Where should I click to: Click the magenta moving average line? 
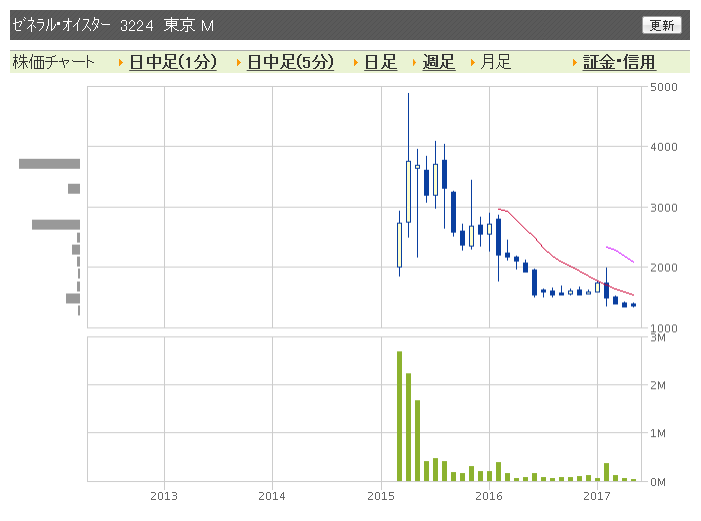(x=620, y=254)
